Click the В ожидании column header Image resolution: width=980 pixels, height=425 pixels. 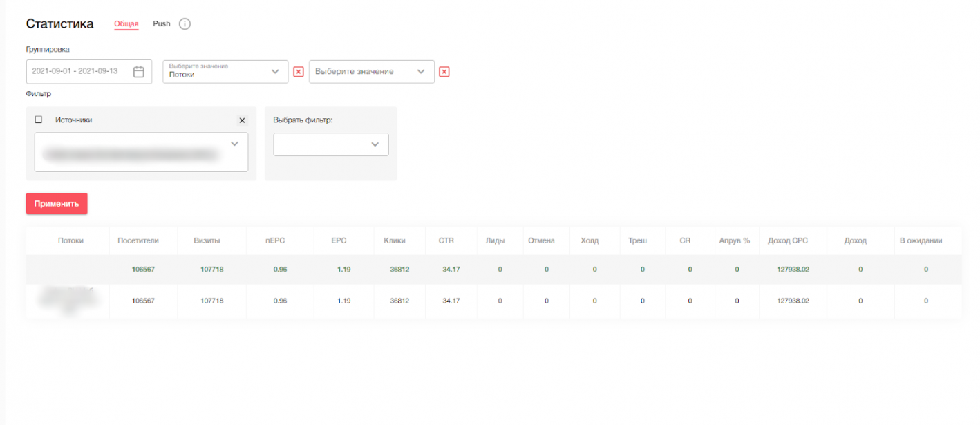tap(921, 241)
